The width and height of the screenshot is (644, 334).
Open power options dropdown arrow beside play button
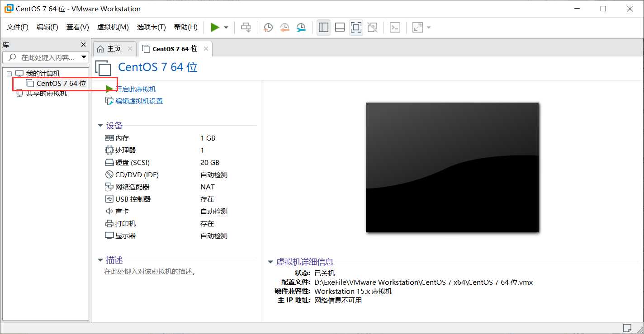pos(226,28)
